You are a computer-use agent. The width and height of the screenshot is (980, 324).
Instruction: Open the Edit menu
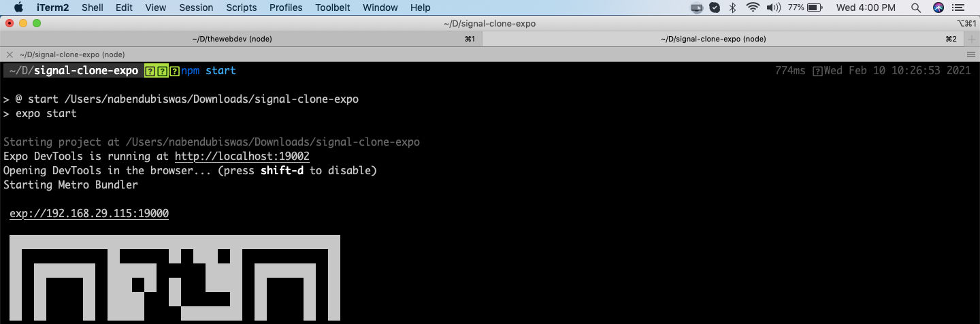pyautogui.click(x=124, y=7)
